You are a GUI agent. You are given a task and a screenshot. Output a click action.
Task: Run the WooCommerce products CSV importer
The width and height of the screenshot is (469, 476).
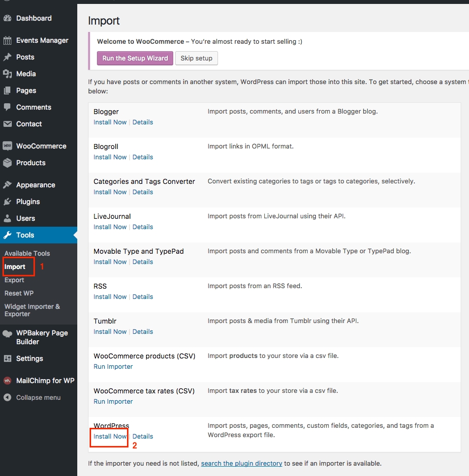(x=113, y=366)
